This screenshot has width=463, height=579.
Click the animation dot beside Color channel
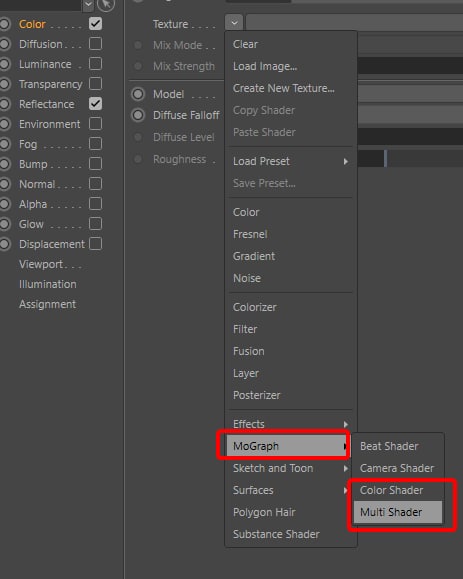click(x=4, y=24)
